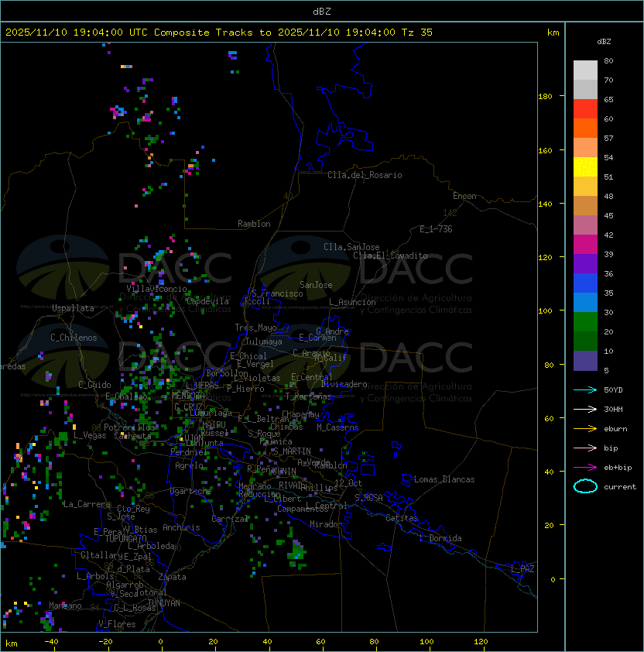Click the 'Anchoris' map label

click(x=181, y=527)
